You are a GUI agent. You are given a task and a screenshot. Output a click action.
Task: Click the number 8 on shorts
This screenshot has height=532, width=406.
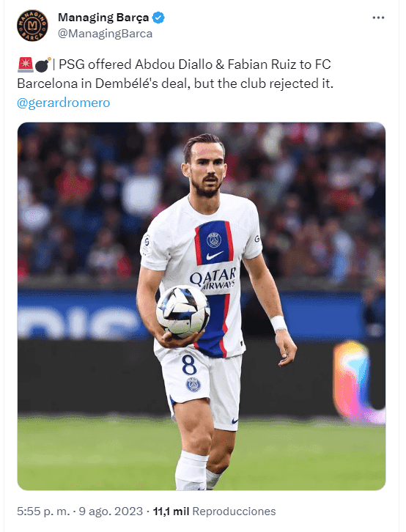(x=189, y=364)
